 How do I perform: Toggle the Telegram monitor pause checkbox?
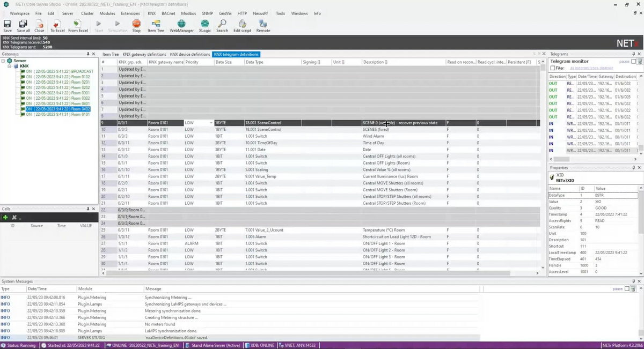(634, 61)
